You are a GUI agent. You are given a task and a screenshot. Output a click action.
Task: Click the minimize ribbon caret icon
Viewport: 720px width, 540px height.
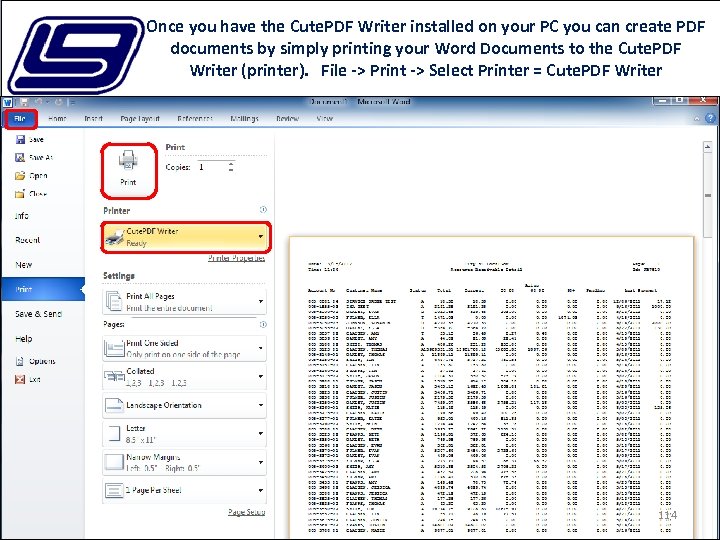tap(697, 118)
